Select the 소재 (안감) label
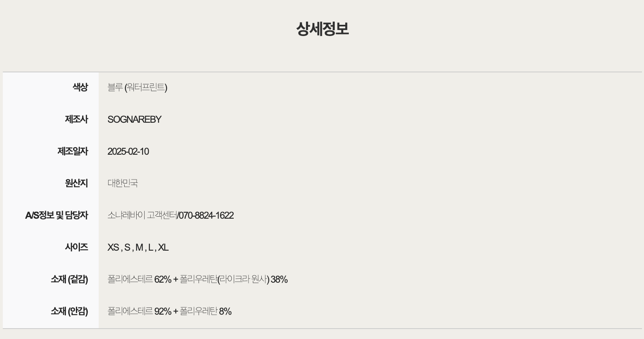Screen dimensions: 644x339 click(x=69, y=311)
